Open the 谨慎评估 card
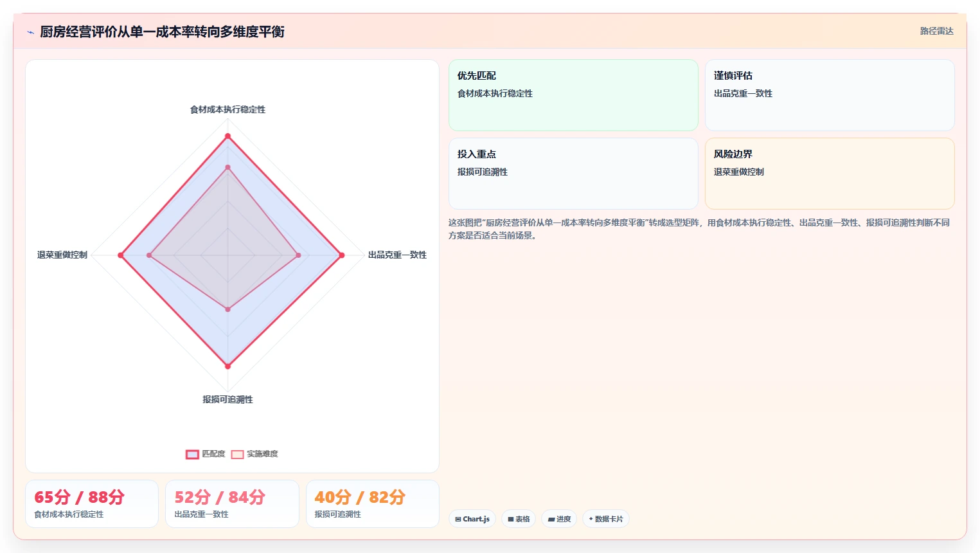This screenshot has width=980, height=553. coord(830,95)
